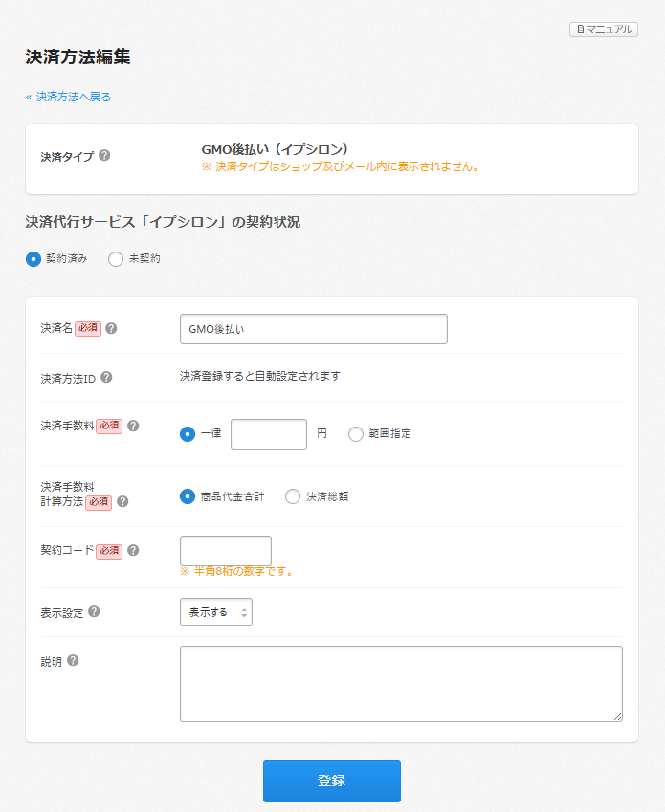The width and height of the screenshot is (665, 812).
Task: Focus the 契約コード input field
Action: pos(226,551)
